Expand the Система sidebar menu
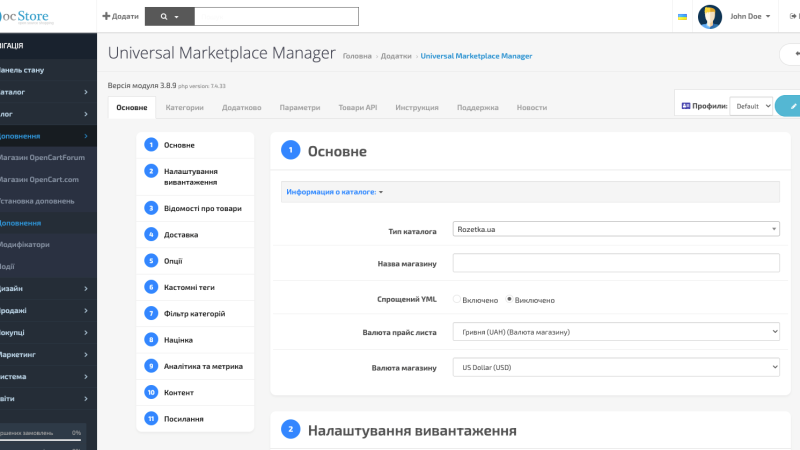This screenshot has width=800, height=450. 48,376
